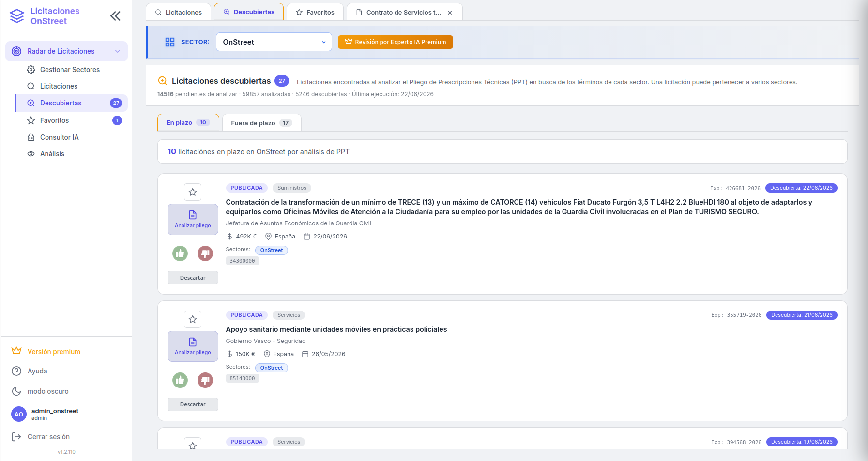The height and width of the screenshot is (461, 868).
Task: Switch to the Descubiertas top tab
Action: click(249, 12)
